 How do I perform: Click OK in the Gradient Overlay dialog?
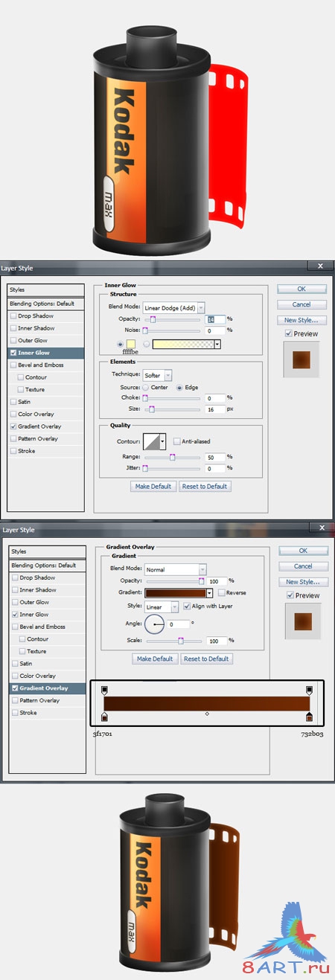point(303,551)
